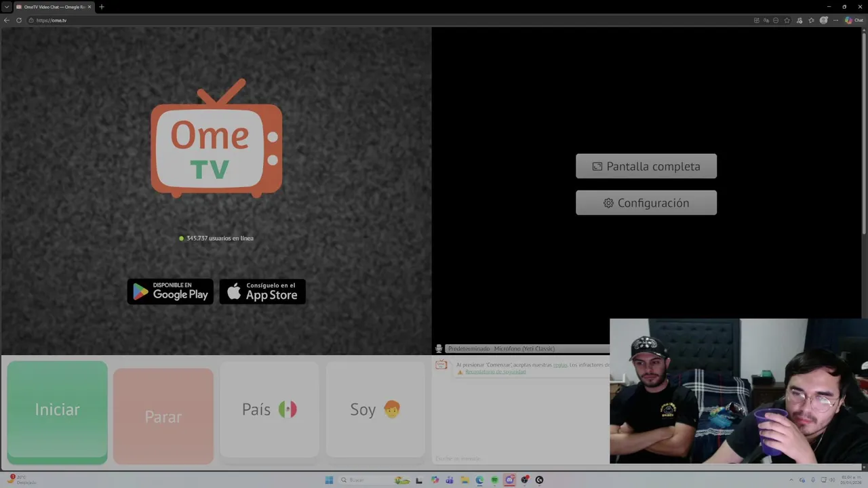Open Logitech G HUB from taskbar

539,480
